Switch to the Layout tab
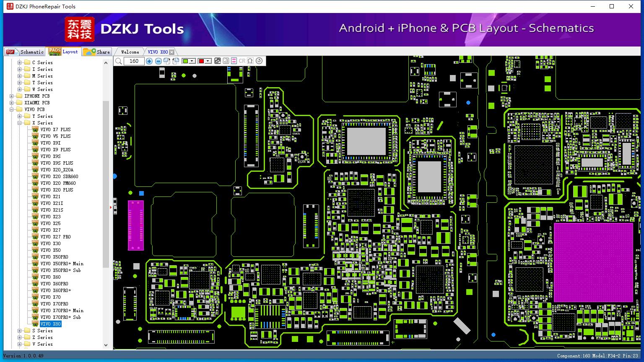Image resolution: width=644 pixels, height=362 pixels. pos(63,52)
